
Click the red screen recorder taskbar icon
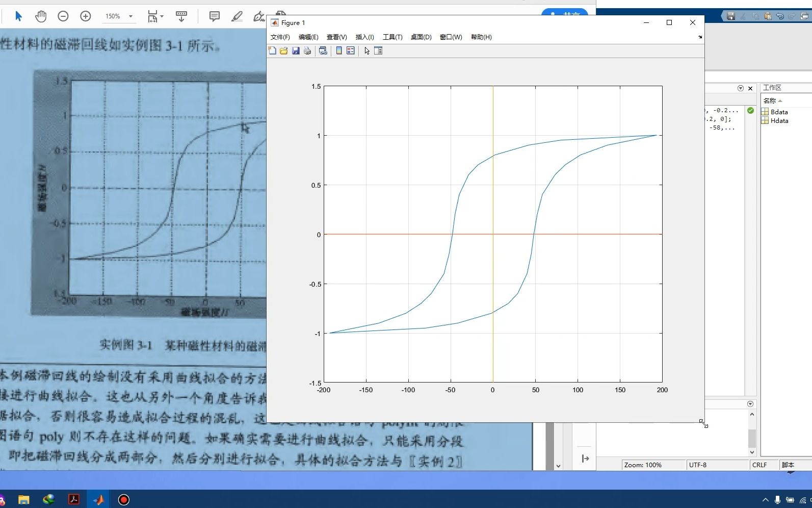[x=124, y=499]
